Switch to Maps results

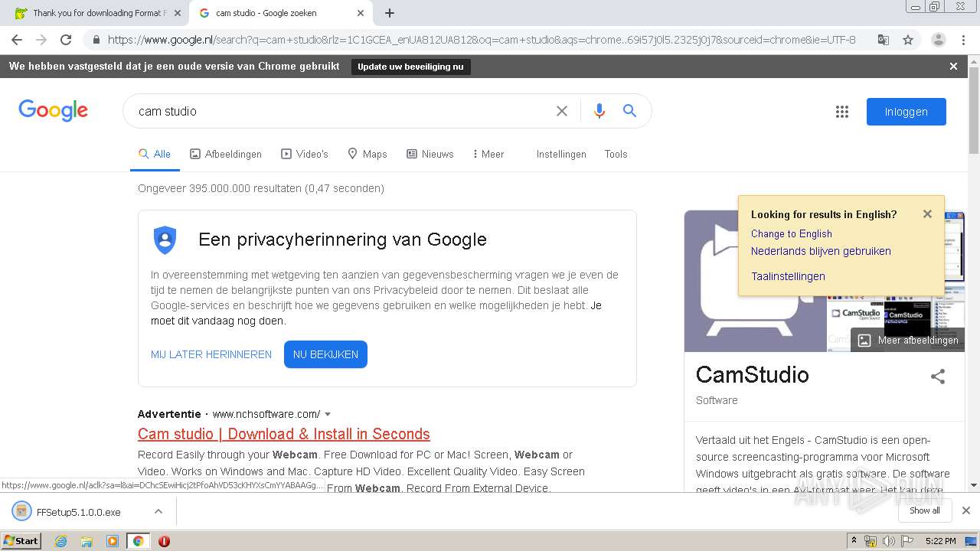coord(367,154)
